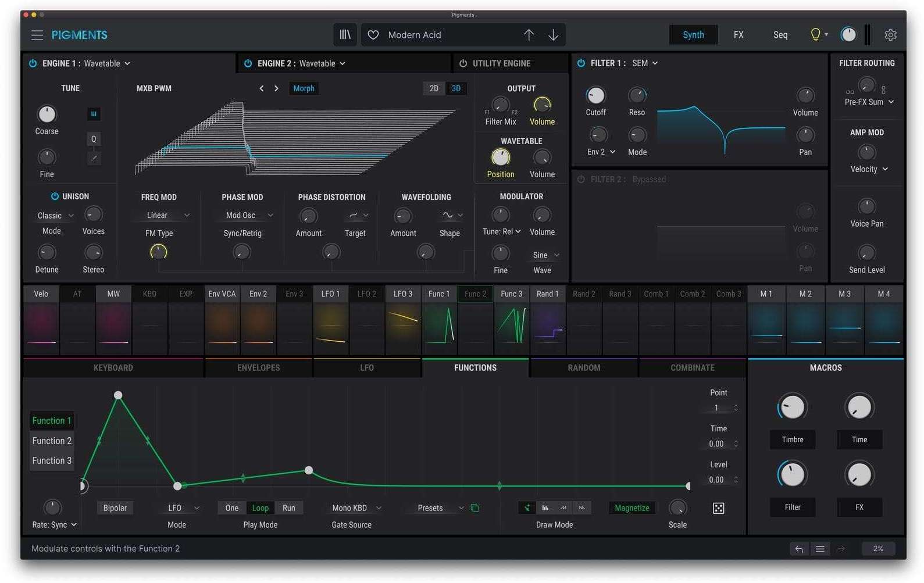Screen dimensions: 924x583
Task: Select Function 2 in the list
Action: (x=52, y=441)
